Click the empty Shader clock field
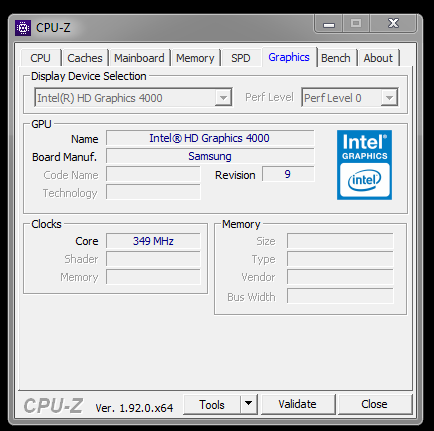The width and height of the screenshot is (434, 431). pos(153,259)
